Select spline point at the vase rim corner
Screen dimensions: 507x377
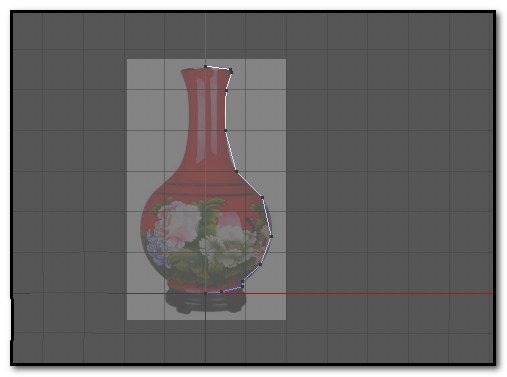(231, 70)
